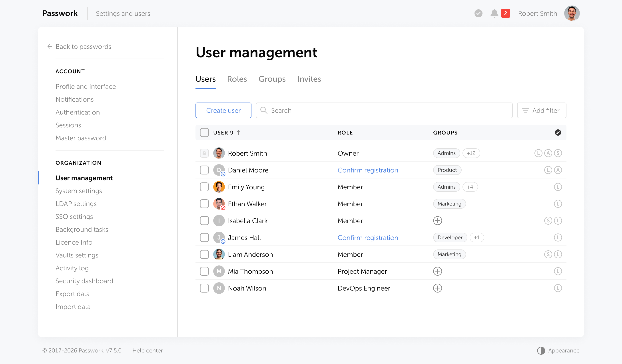Screen dimensions: 622x364
Task: Click the Create user button
Action: [223, 111]
